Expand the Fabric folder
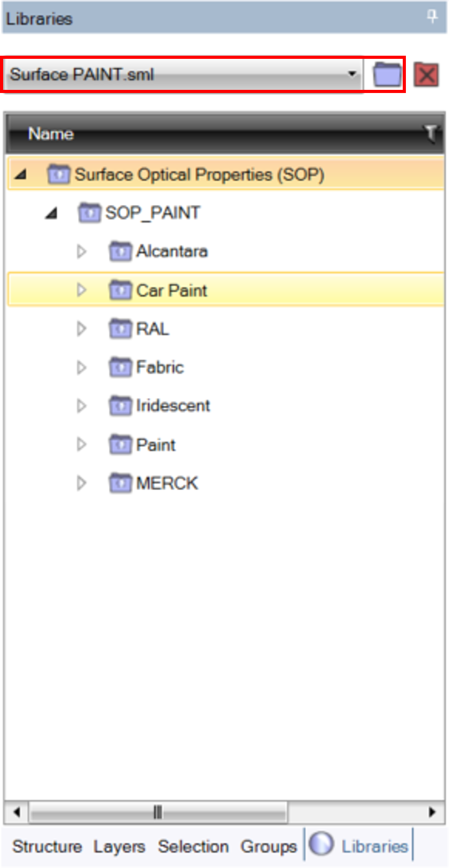The height and width of the screenshot is (868, 449). click(81, 367)
